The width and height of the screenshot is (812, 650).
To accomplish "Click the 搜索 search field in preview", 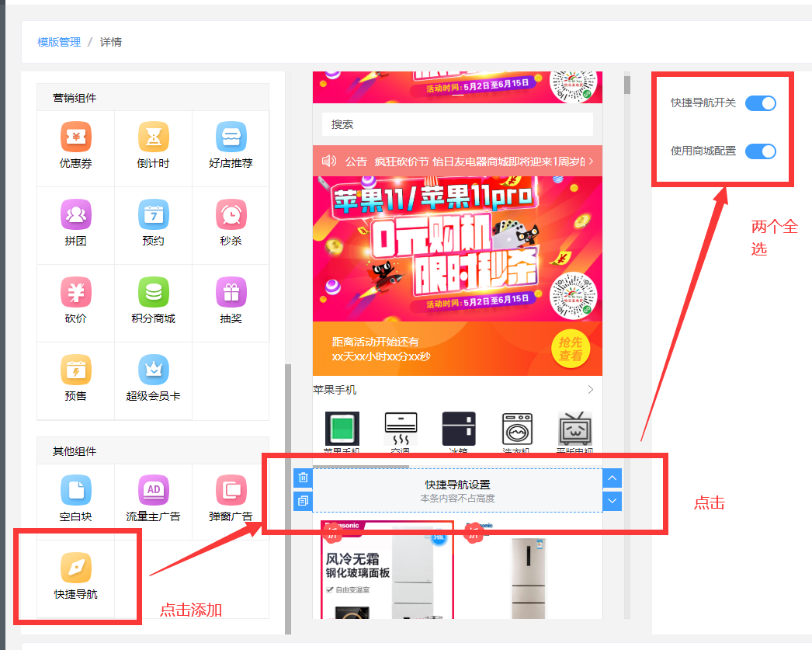I will pyautogui.click(x=457, y=124).
